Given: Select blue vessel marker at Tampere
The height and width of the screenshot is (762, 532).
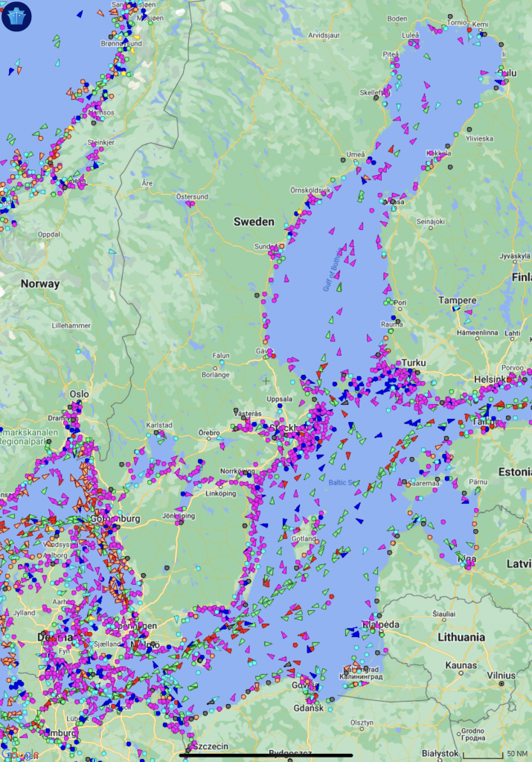Looking at the screenshot, I should (456, 308).
